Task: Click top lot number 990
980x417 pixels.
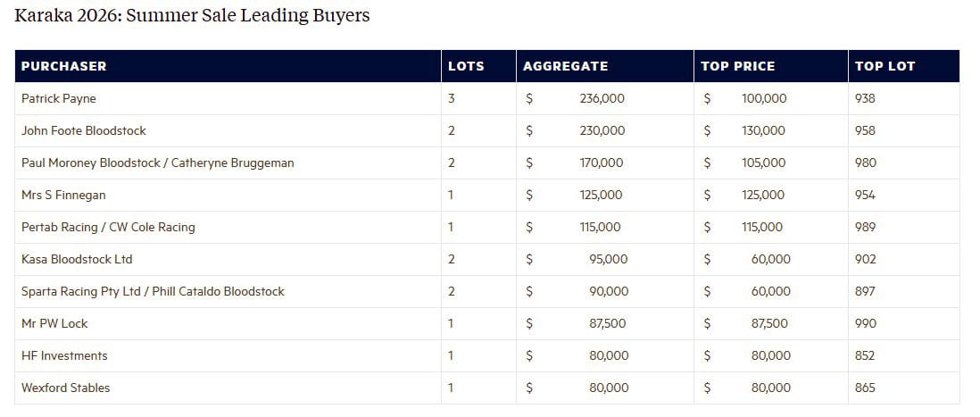Action: click(x=865, y=323)
